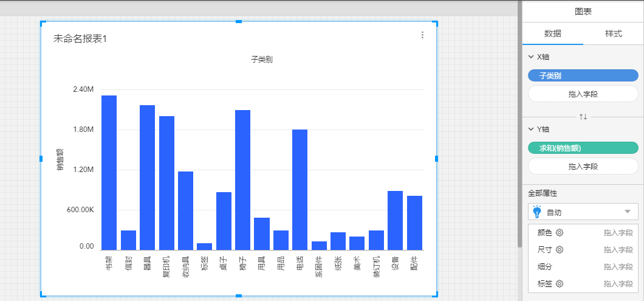
Task: Click the lightbulb icon in 自动 selector
Action: click(536, 212)
